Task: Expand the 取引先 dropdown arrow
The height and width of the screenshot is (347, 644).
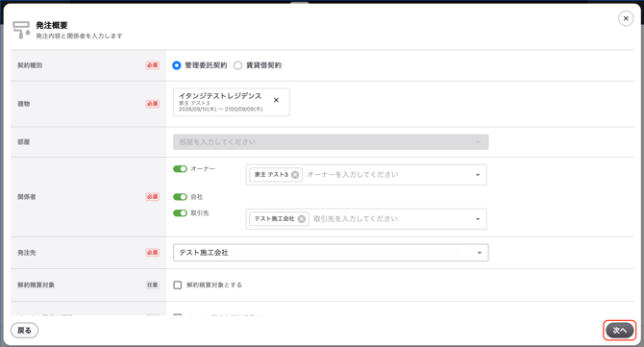Action: pyautogui.click(x=478, y=219)
